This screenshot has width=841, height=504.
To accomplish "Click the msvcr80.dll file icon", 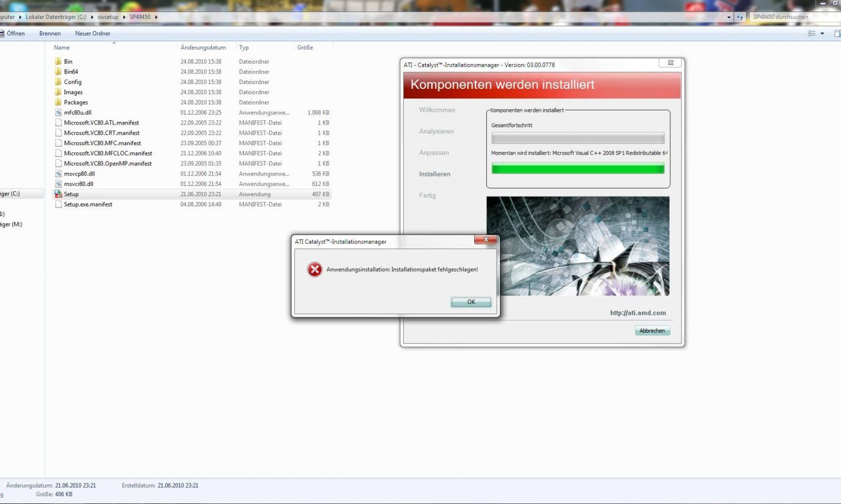I will (x=58, y=184).
